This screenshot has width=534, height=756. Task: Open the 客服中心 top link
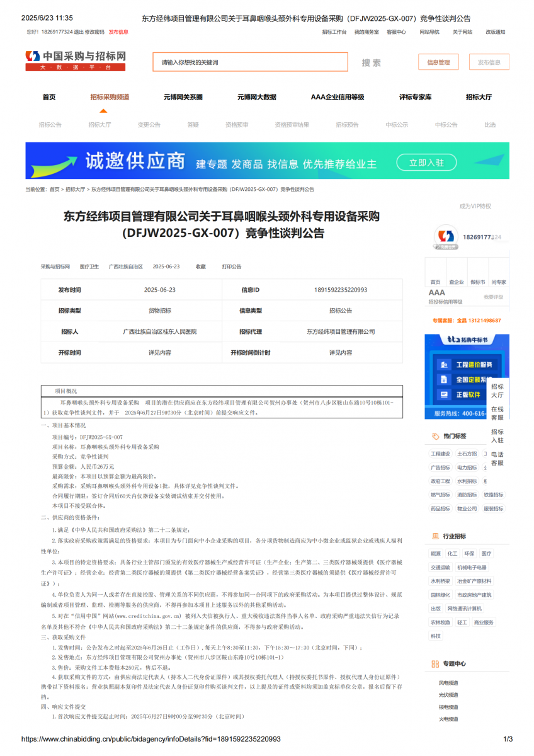coord(396,31)
